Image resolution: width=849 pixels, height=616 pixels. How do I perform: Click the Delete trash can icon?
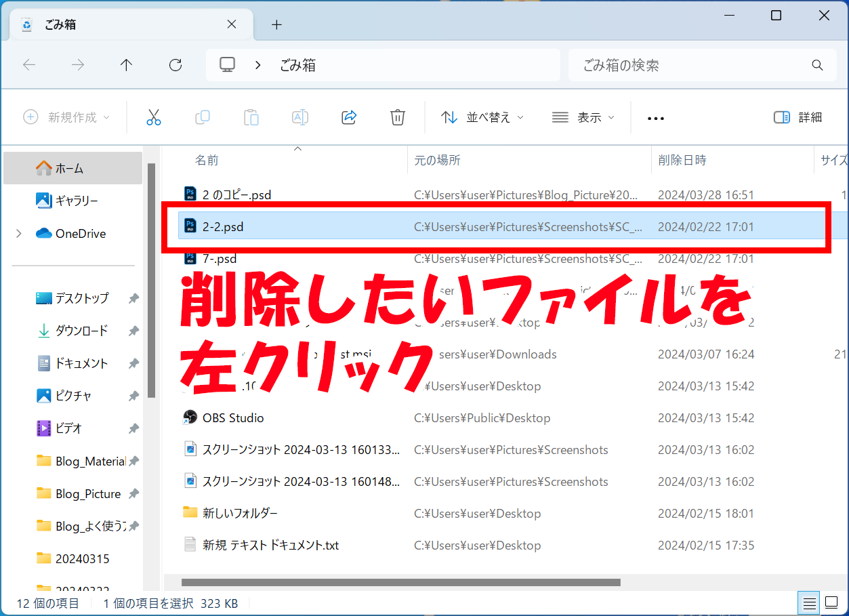pyautogui.click(x=398, y=117)
